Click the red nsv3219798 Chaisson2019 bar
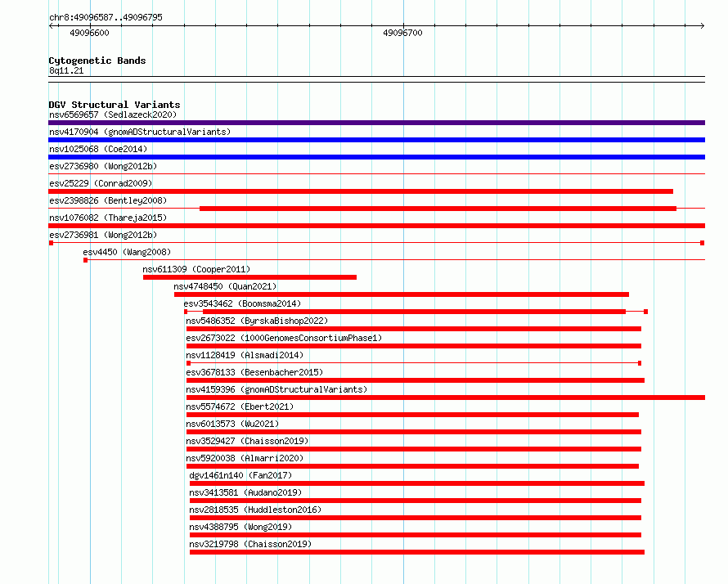Screen dimensions: 728x584 417,552
